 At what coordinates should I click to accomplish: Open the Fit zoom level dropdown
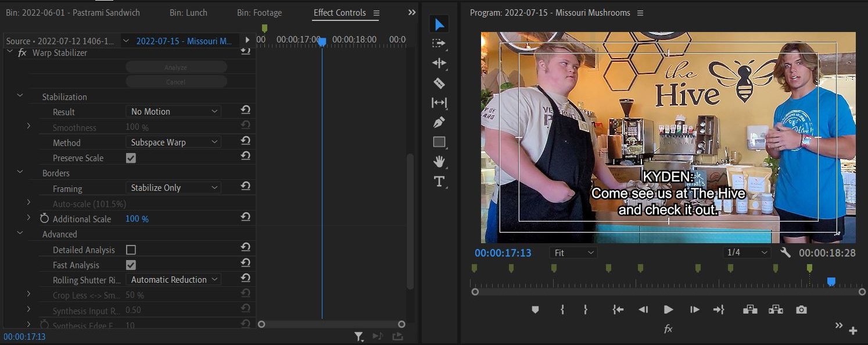point(573,252)
